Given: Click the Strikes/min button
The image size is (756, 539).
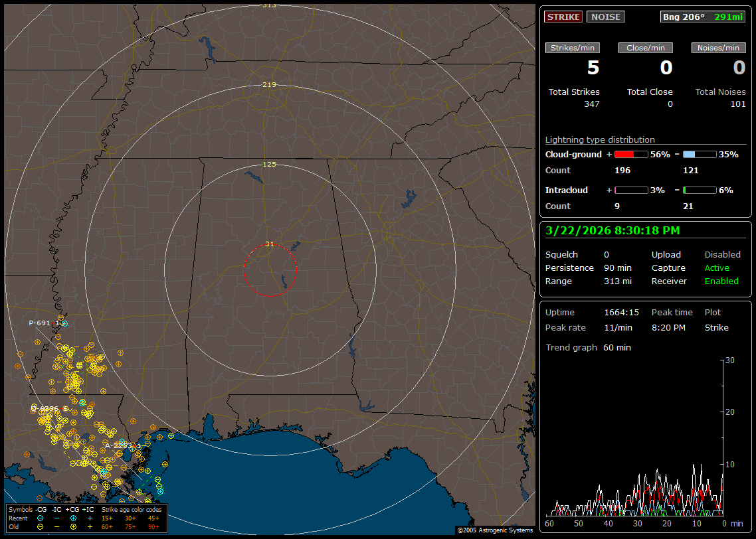Looking at the screenshot, I should coord(573,48).
